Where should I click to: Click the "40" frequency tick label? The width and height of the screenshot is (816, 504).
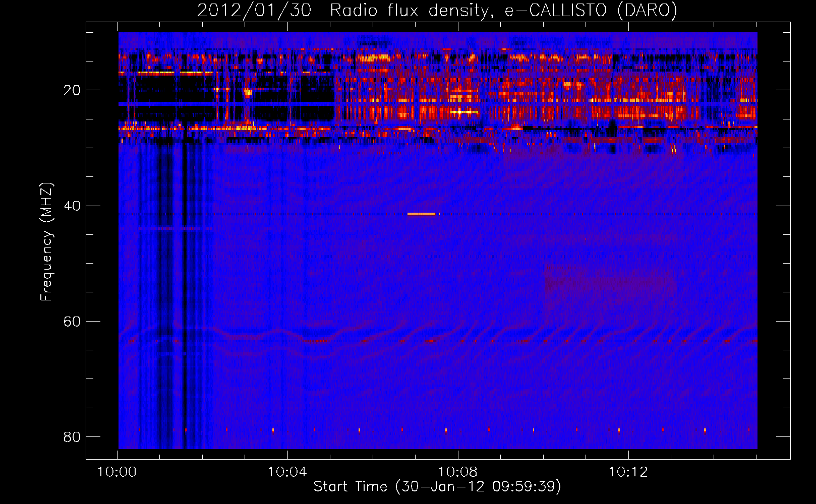click(72, 206)
